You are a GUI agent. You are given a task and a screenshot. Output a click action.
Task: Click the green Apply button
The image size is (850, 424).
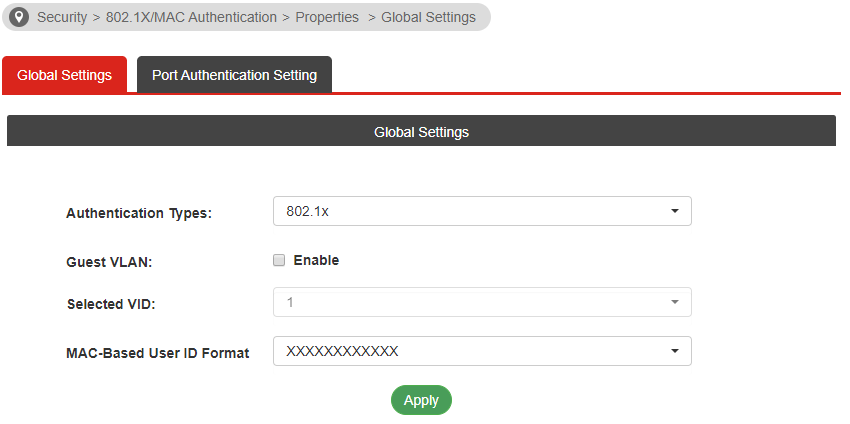point(421,400)
